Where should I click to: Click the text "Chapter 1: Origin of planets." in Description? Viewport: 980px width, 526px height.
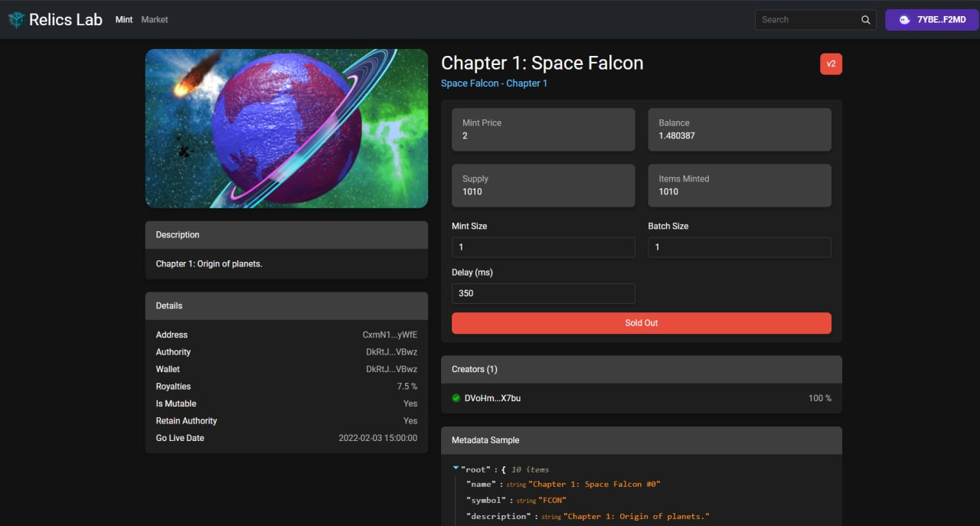coord(209,264)
